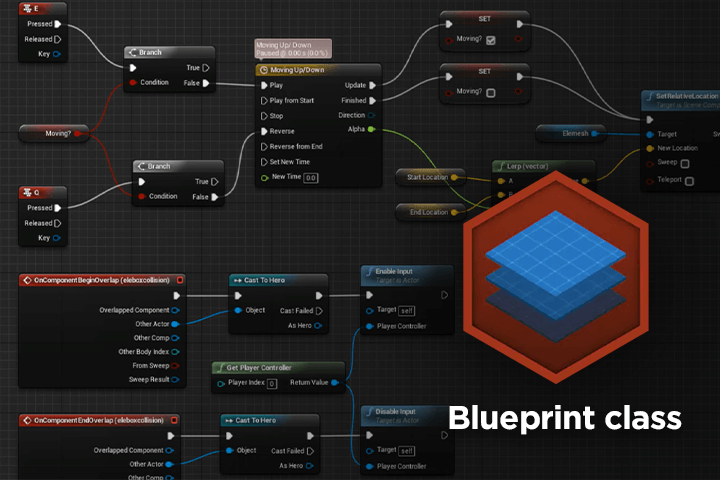This screenshot has height=480, width=720.
Task: Click the Released exec pin on E key event
Action: point(58,40)
